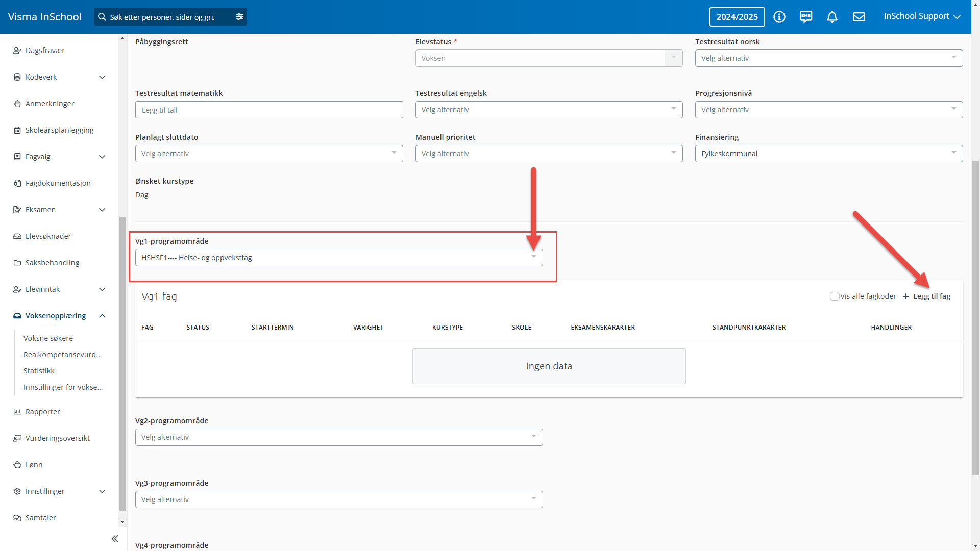Collapse the Voksenopplæring menu section

(102, 316)
